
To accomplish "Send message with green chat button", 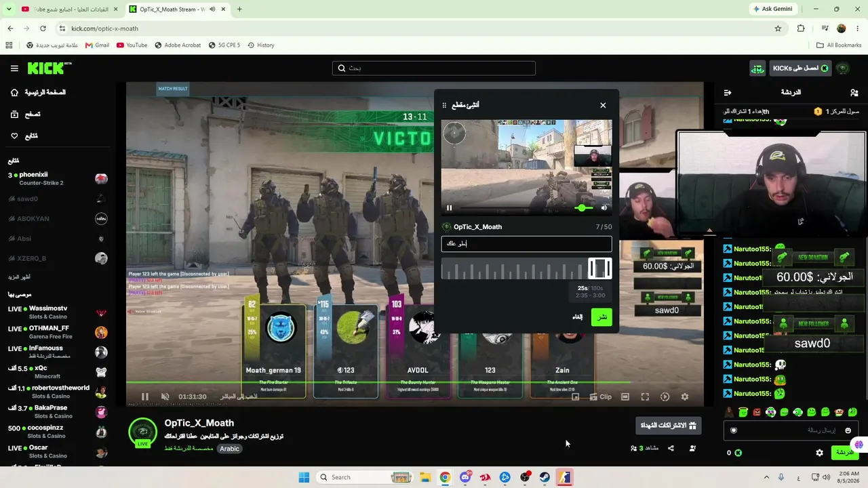I will 844,452.
